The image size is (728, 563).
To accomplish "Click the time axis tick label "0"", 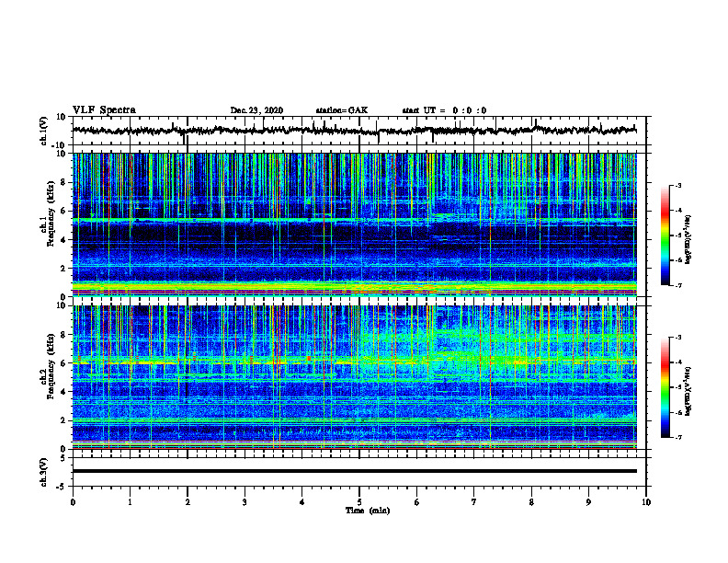I will pos(73,502).
